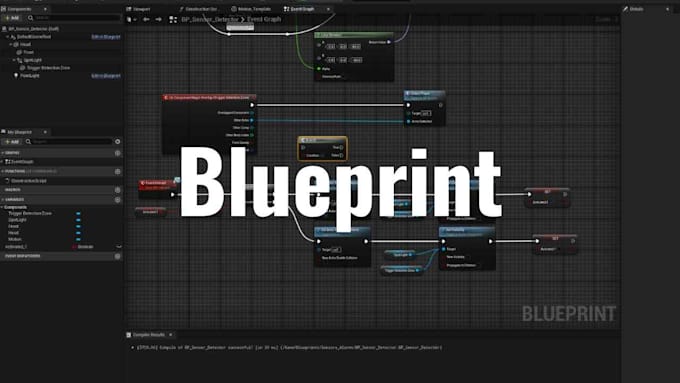Close the Compiler Results tab
Screen dimensions: 680x383
click(x=170, y=335)
